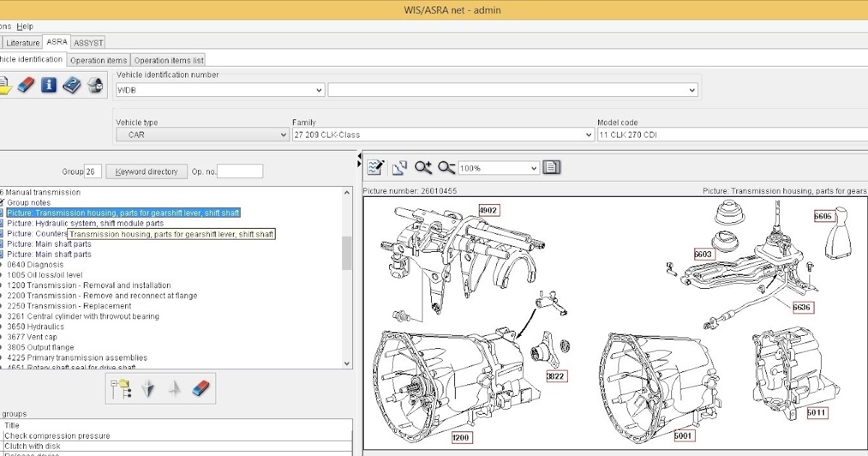Click hotspot label 4902 in the diagram
This screenshot has height=456, width=868.
pyautogui.click(x=489, y=211)
